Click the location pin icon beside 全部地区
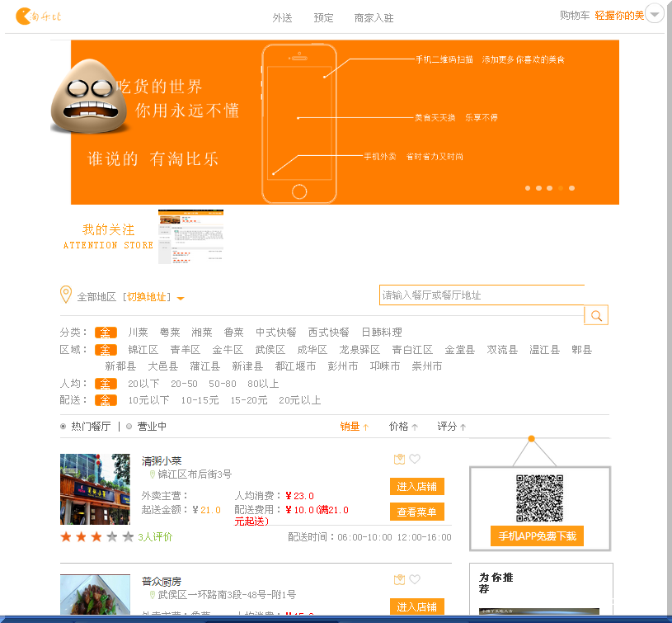Screen dimensions: 672x623 click(x=67, y=294)
